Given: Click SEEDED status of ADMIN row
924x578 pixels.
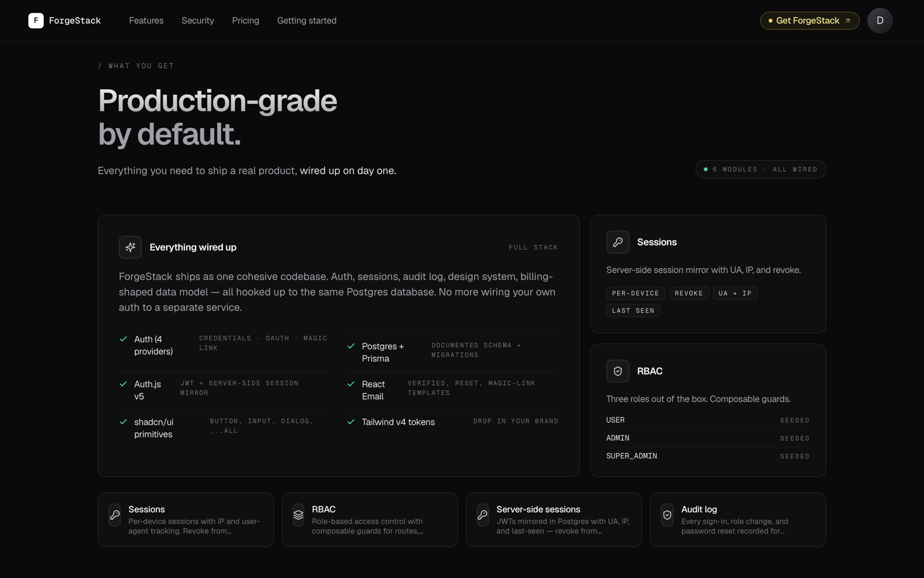Looking at the screenshot, I should 795,439.
